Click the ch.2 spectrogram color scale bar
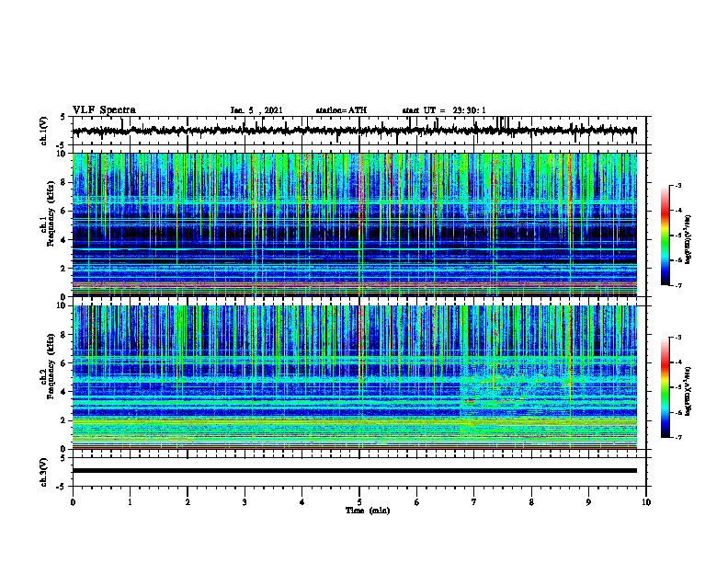The height and width of the screenshot is (563, 728). [665, 387]
